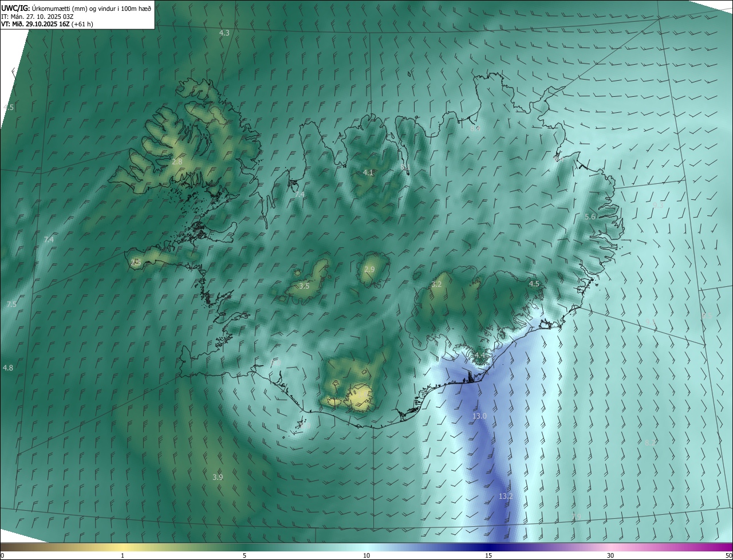733x560 pixels.
Task: Click the valid time "VT: Mið. 29.10.2025 16Z"
Action: click(36, 24)
